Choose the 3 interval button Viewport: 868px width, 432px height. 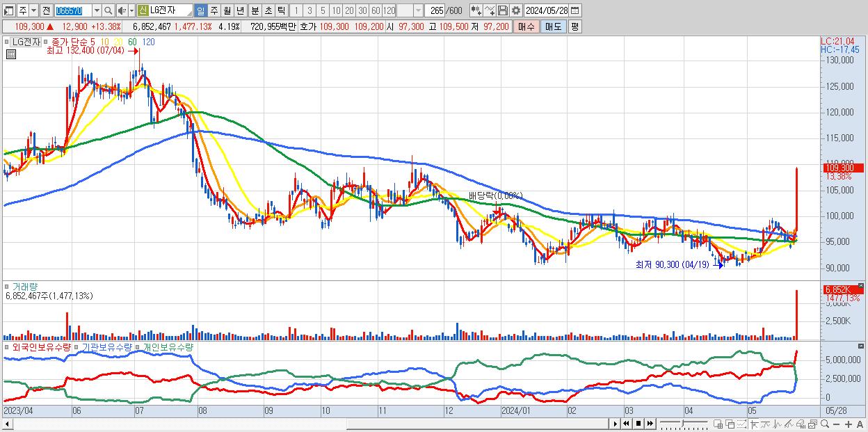[310, 10]
